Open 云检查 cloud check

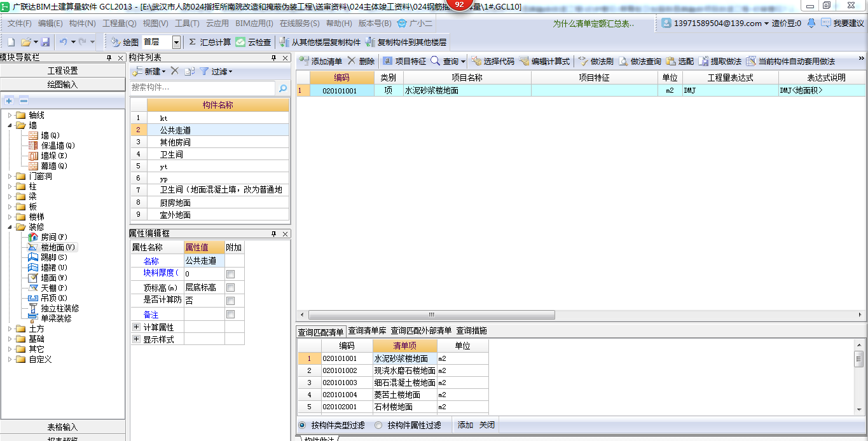click(253, 42)
